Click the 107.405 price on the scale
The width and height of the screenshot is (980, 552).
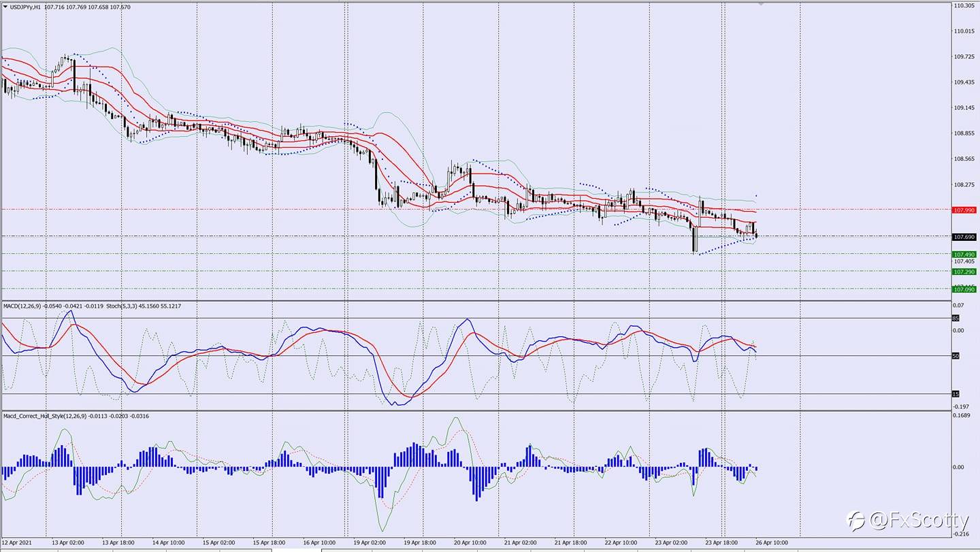[x=964, y=261]
